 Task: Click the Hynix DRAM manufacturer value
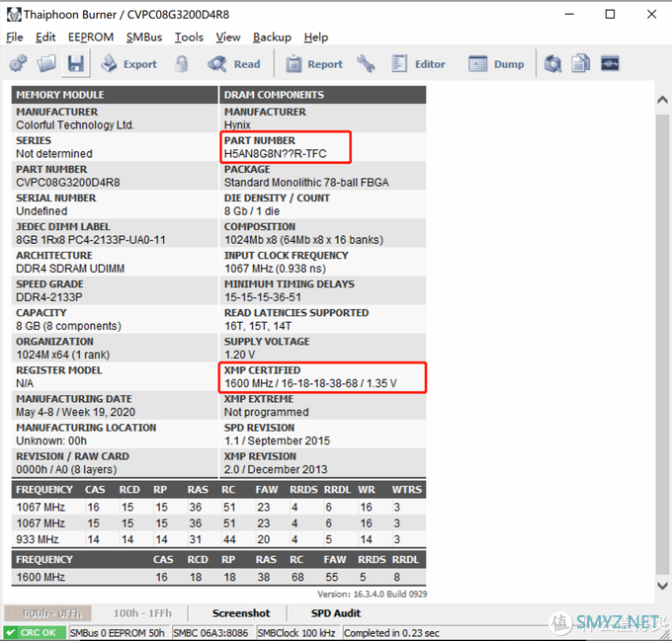coord(237,125)
